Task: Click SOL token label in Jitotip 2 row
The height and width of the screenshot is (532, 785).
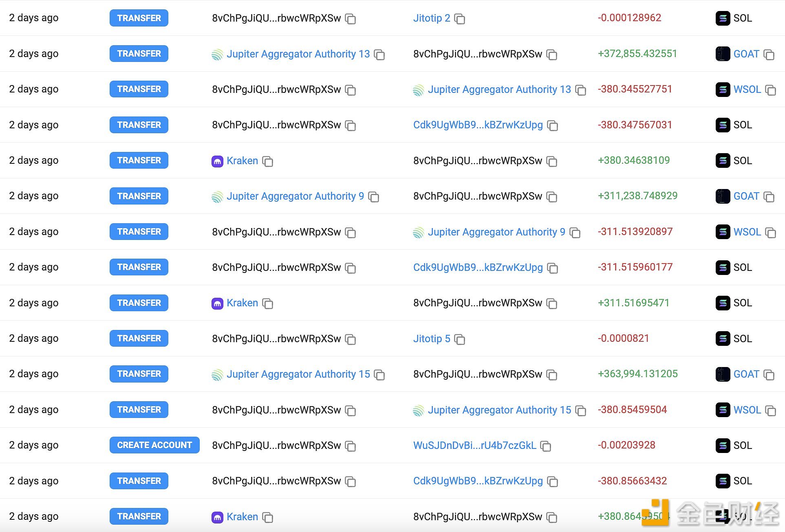Action: click(743, 18)
